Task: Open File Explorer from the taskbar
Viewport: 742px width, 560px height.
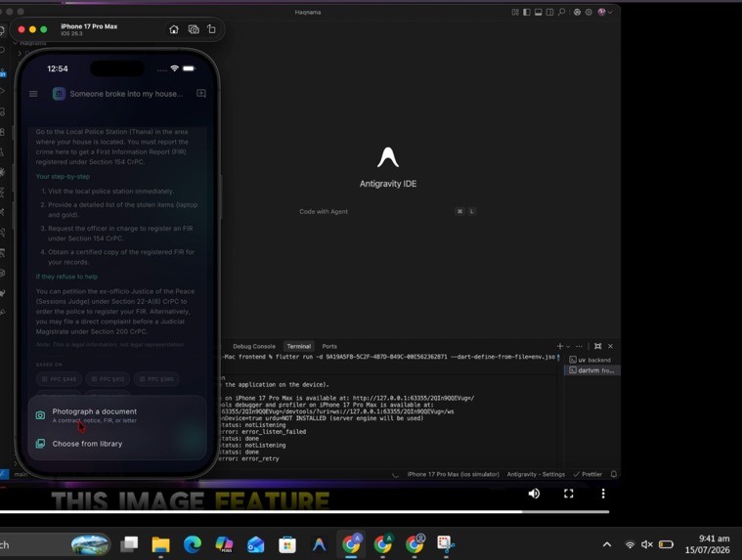Action: [x=160, y=545]
